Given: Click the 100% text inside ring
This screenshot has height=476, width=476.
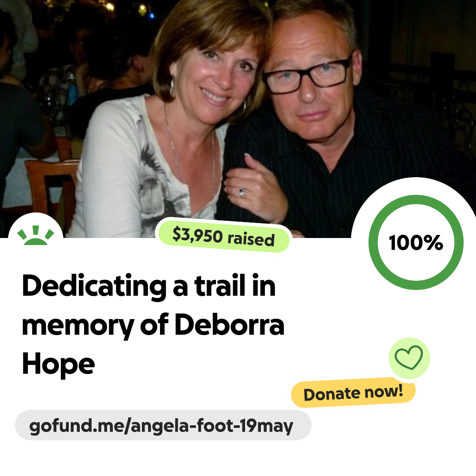Looking at the screenshot, I should tap(416, 242).
